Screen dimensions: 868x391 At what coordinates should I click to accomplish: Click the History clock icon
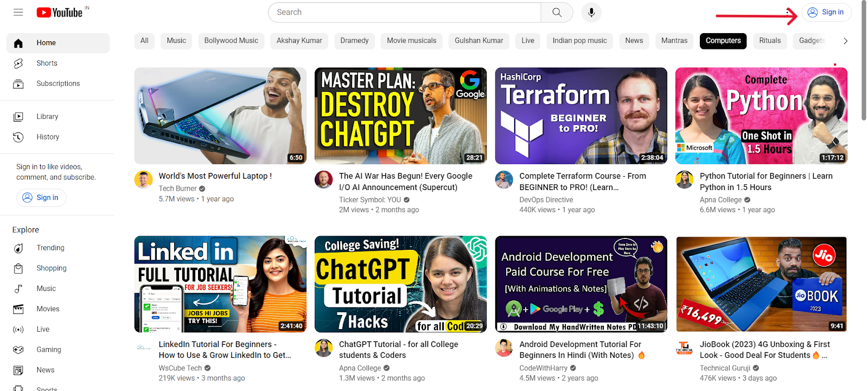(18, 137)
